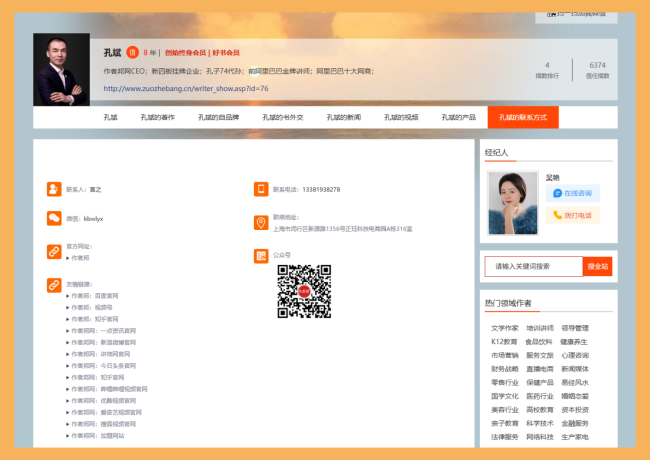The width and height of the screenshot is (650, 460).
Task: Open the 孔斌的视频 tab
Action: (x=399, y=117)
